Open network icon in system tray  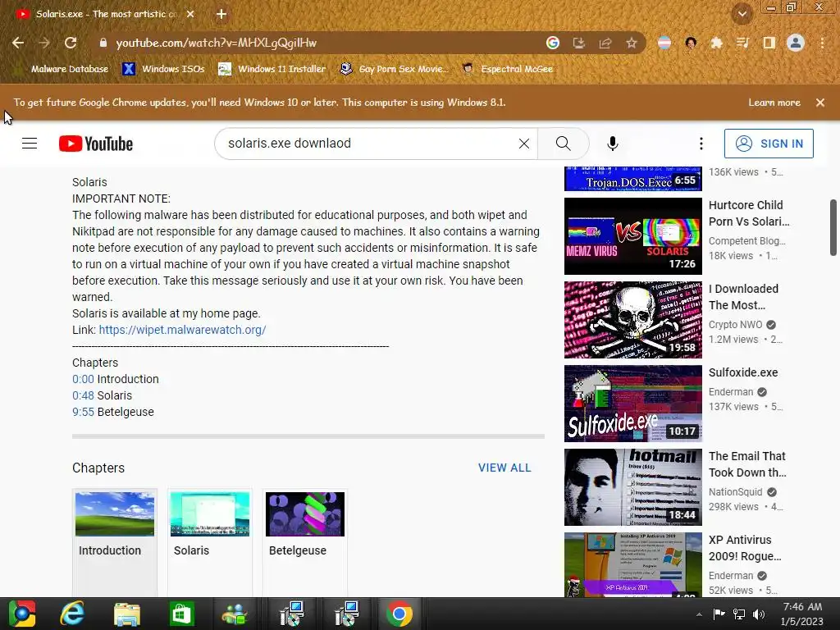click(x=739, y=614)
